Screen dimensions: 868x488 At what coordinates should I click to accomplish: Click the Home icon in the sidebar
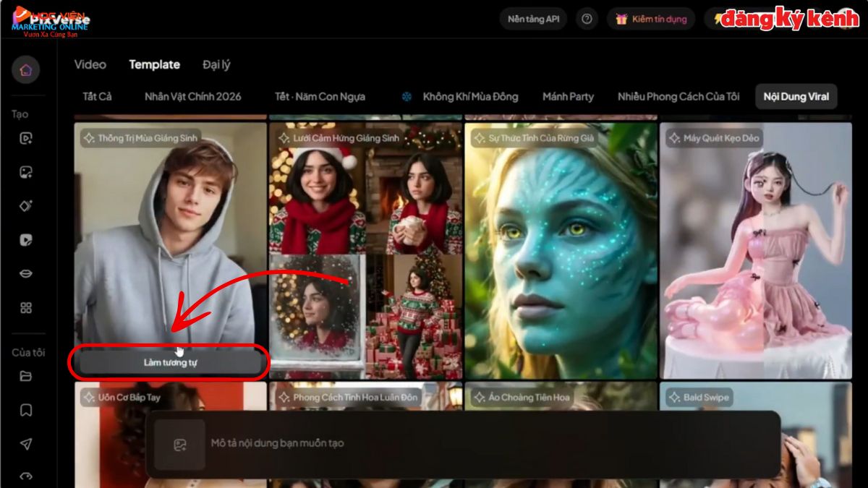[27, 69]
